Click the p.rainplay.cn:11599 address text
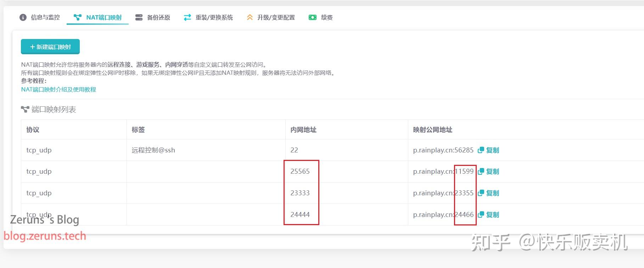Screen dimensions: 644x268 (443, 172)
